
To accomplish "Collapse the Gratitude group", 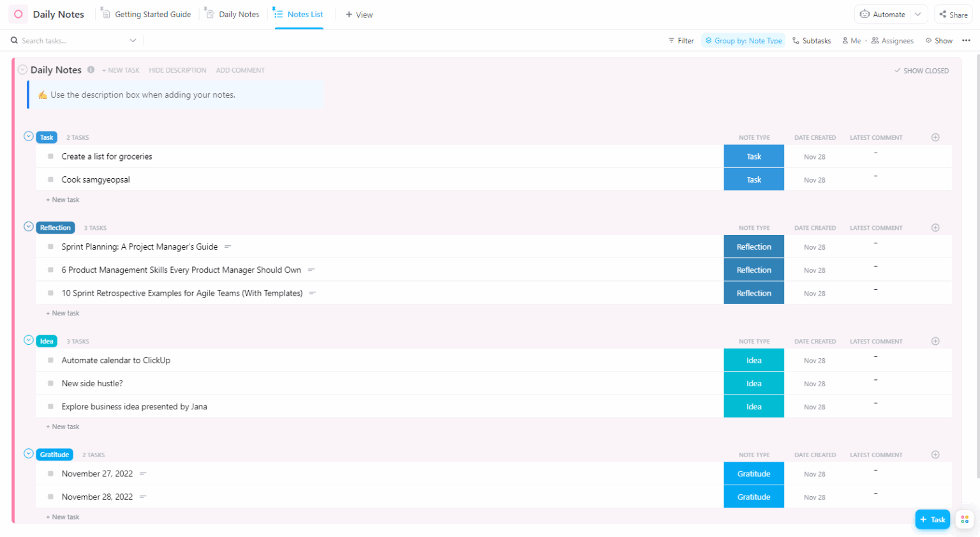I will tap(28, 453).
